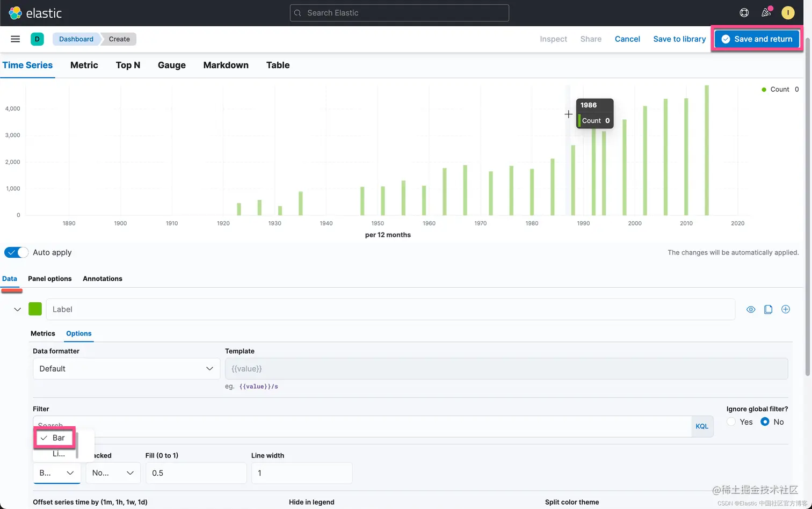
Task: Click the series Label field
Action: point(390,309)
